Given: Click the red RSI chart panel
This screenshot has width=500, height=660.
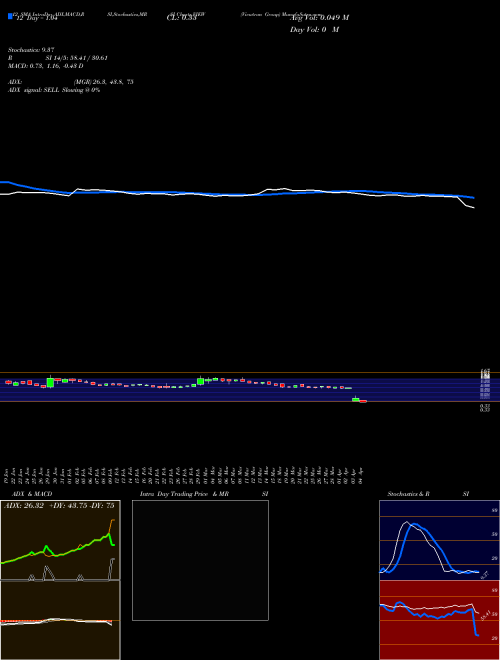Looking at the screenshot, I should click(439, 620).
